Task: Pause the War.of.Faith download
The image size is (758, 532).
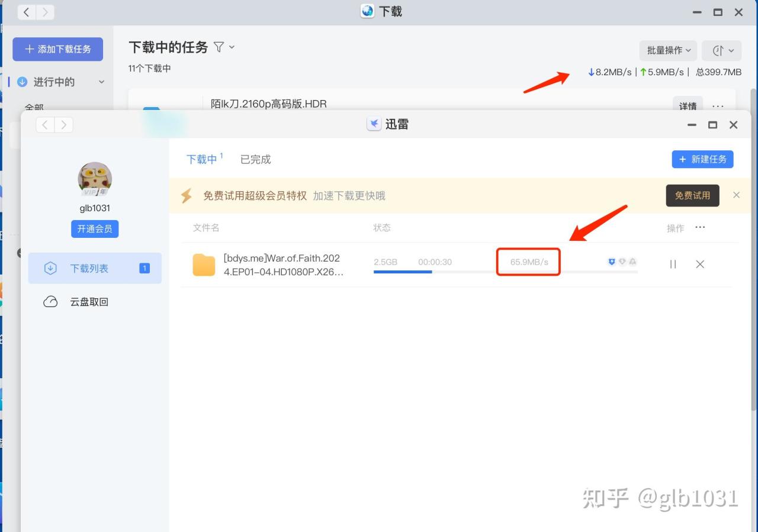Action: tap(672, 264)
